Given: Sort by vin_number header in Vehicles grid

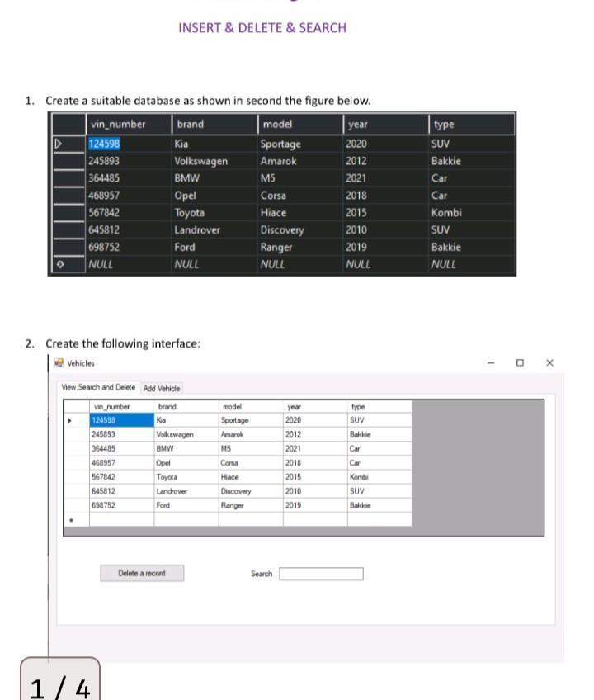Looking at the screenshot, I should [121, 407].
